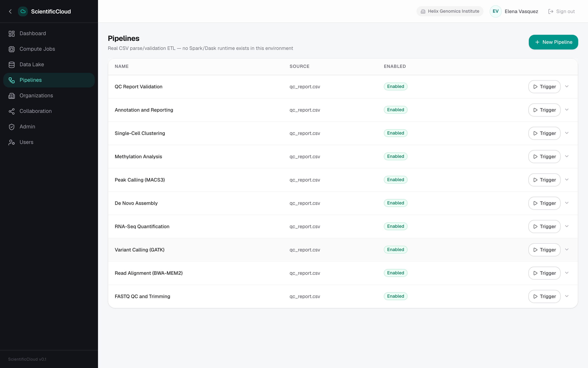Screen dimensions: 588x368
Task: Click the Compute Jobs chip icon
Action: (x=12, y=49)
